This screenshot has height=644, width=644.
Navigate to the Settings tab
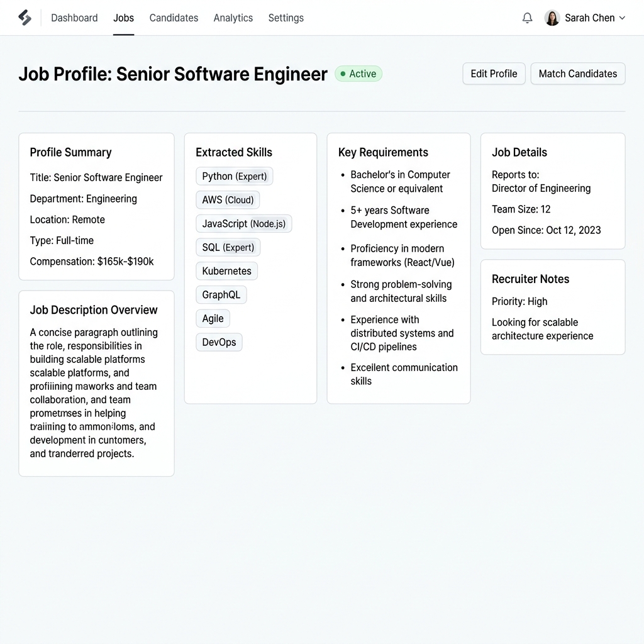286,18
